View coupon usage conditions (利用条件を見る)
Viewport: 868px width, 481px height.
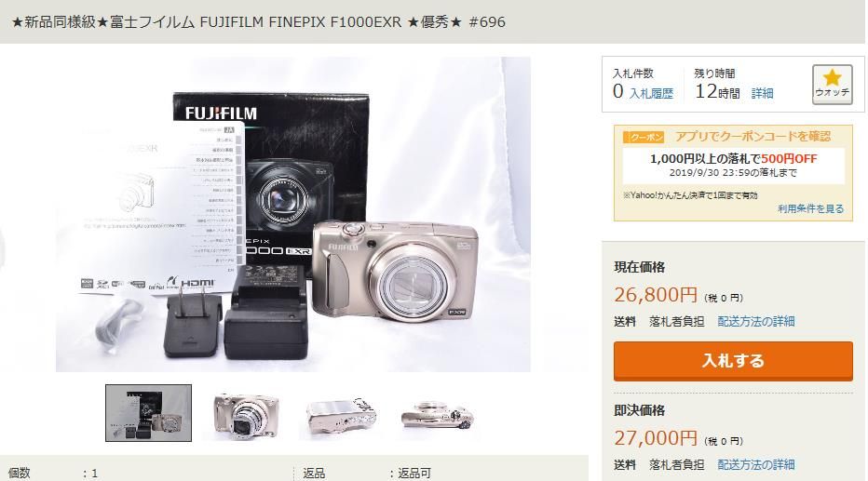pyautogui.click(x=810, y=208)
